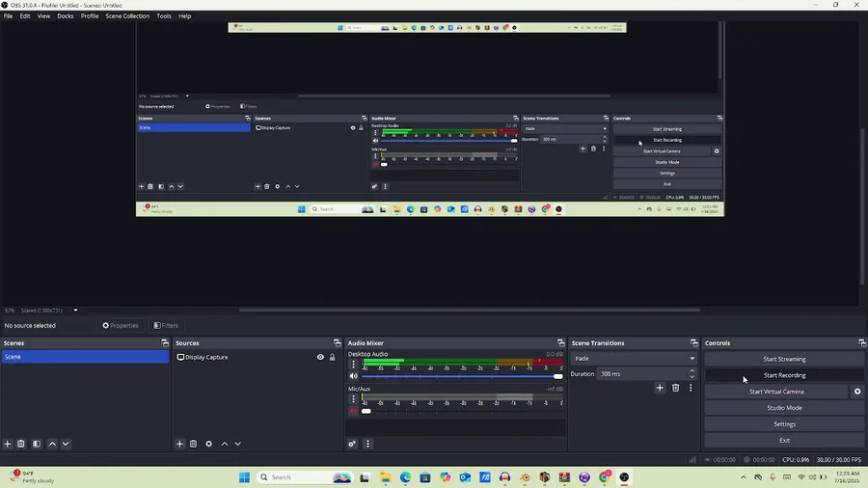Screen dimensions: 868x488
Task: Open Docks menu
Action: click(x=66, y=16)
